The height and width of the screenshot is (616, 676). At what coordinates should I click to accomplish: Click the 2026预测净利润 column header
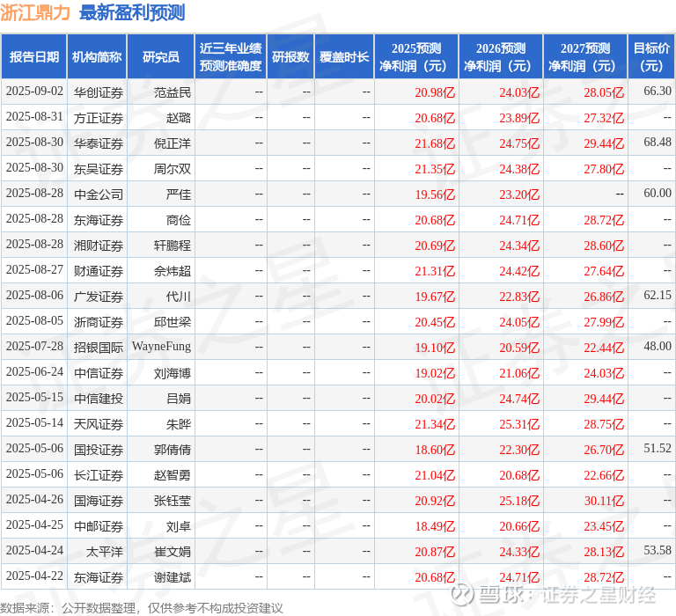pyautogui.click(x=501, y=57)
